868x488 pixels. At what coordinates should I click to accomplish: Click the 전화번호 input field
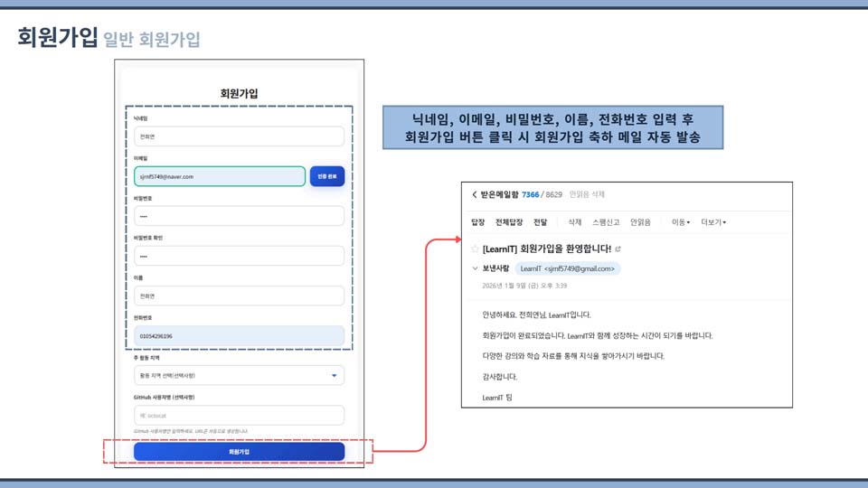point(239,335)
